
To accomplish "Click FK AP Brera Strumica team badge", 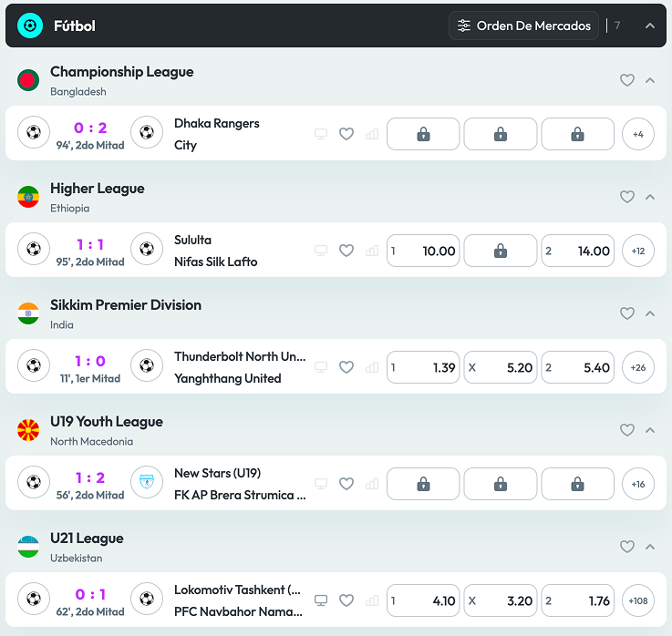I will point(146,484).
